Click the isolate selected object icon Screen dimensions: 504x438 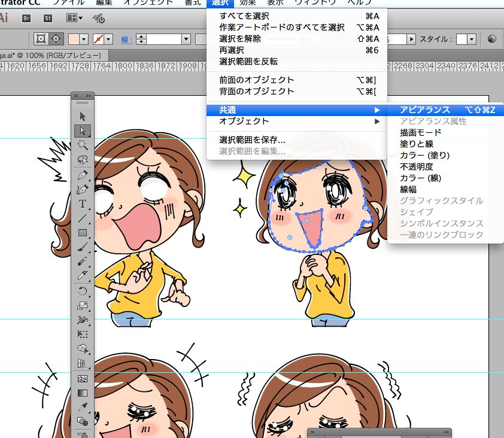41,39
